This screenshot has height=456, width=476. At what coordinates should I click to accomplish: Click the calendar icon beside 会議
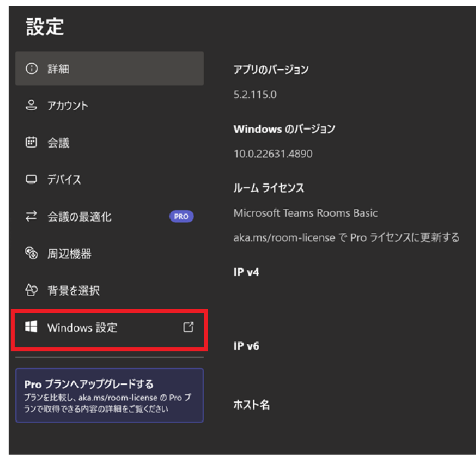coord(32,142)
